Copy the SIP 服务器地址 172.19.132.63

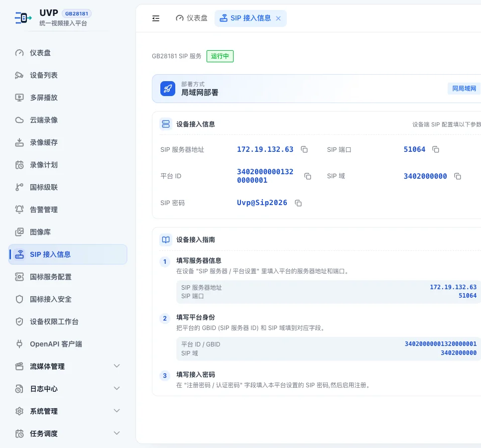pyautogui.click(x=304, y=149)
